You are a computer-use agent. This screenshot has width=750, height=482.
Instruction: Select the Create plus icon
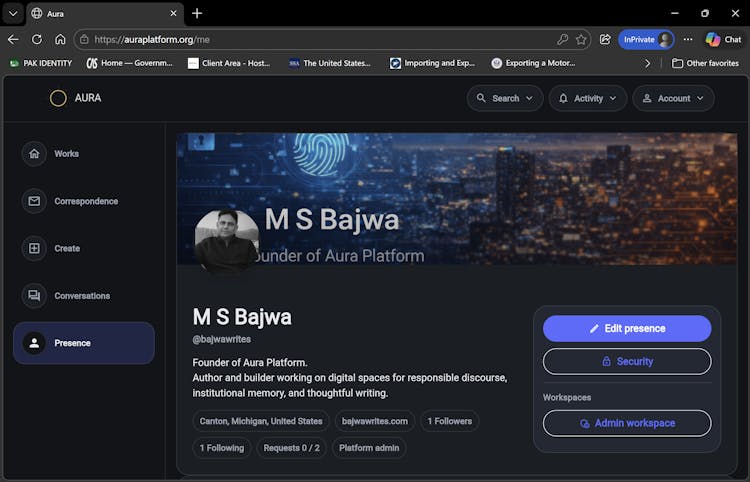[x=35, y=248]
